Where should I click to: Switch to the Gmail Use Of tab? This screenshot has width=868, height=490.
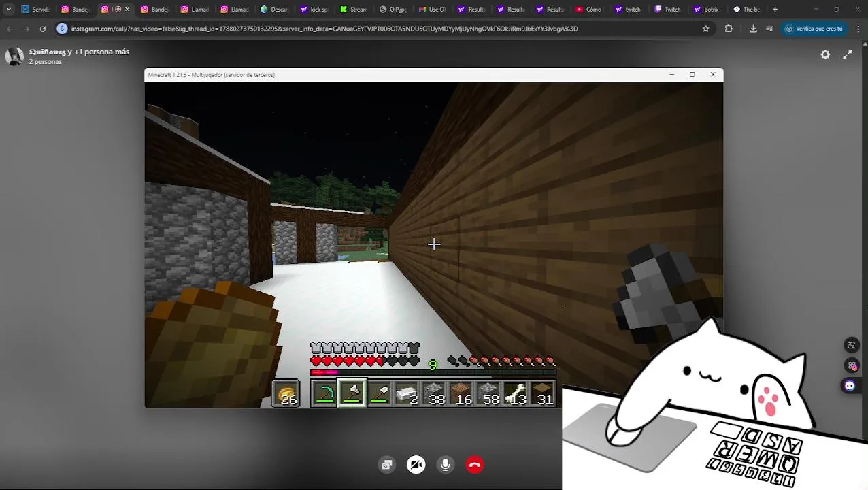coord(433,10)
